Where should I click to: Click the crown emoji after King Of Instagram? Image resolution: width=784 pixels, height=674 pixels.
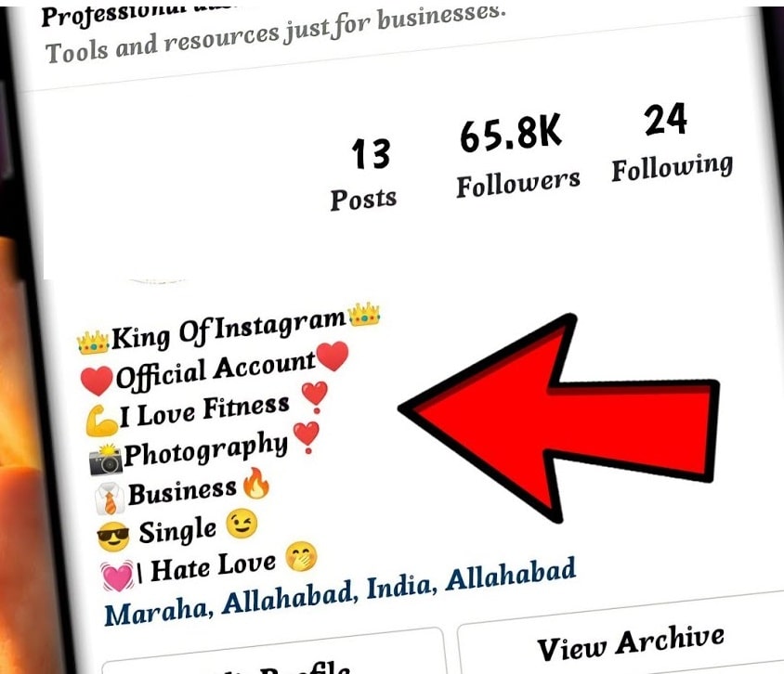click(x=364, y=315)
